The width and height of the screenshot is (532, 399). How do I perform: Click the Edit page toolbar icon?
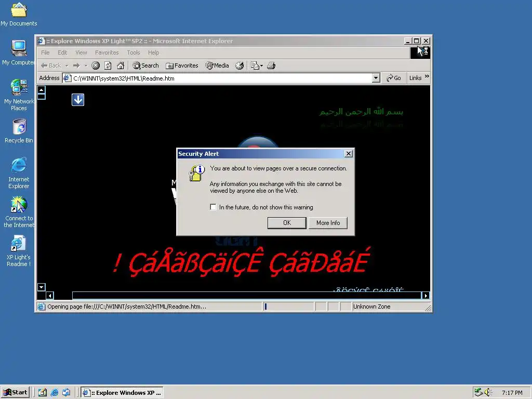tap(255, 65)
